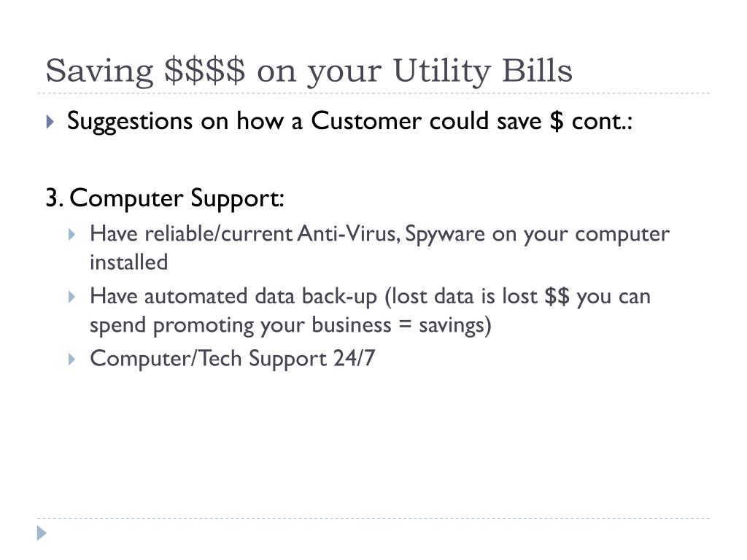Screen dimensions: 747x560
Task: Click bullet arrow beside 'Computer/Tech Support 24/7'
Action: (72, 359)
